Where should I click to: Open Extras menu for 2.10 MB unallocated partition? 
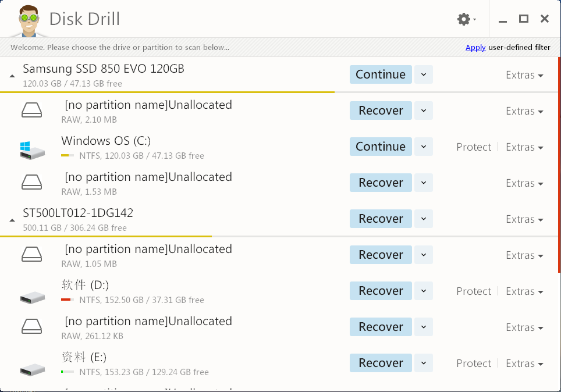[524, 111]
